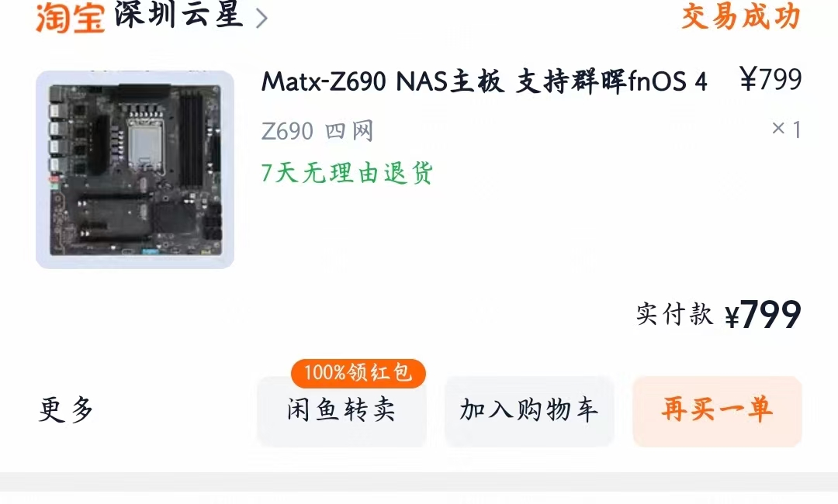Click the chevron arrow beside 深圳云星
The width and height of the screenshot is (838, 504).
[x=261, y=19]
